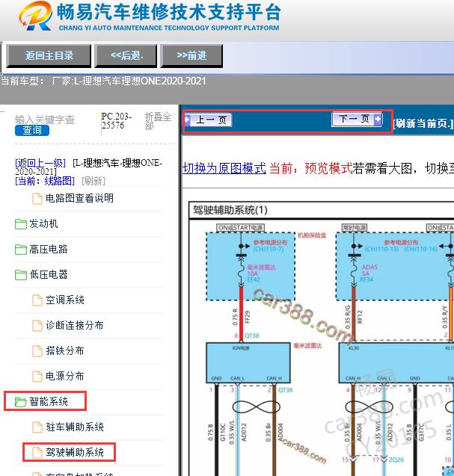The width and height of the screenshot is (454, 476).
Task: Click the [刷新] link in sidebar
Action: point(93,181)
